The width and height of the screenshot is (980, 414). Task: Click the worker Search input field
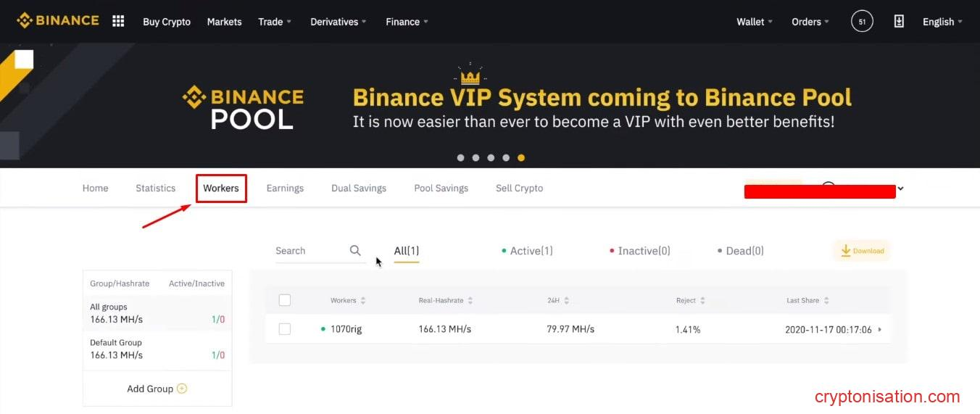[310, 251]
